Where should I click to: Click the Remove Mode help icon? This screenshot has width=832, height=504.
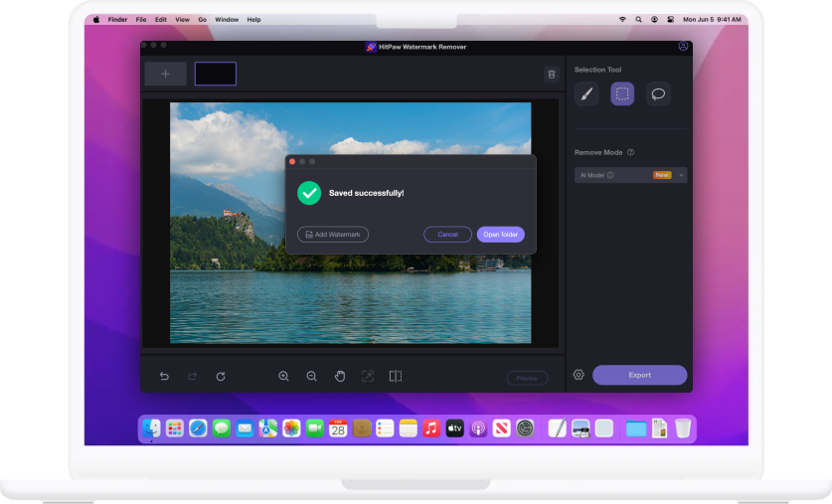[631, 152]
